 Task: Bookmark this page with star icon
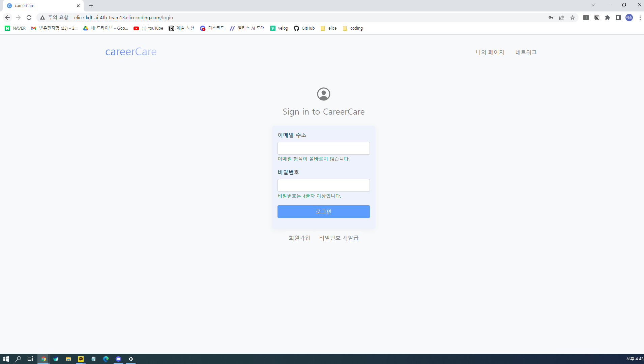573,18
